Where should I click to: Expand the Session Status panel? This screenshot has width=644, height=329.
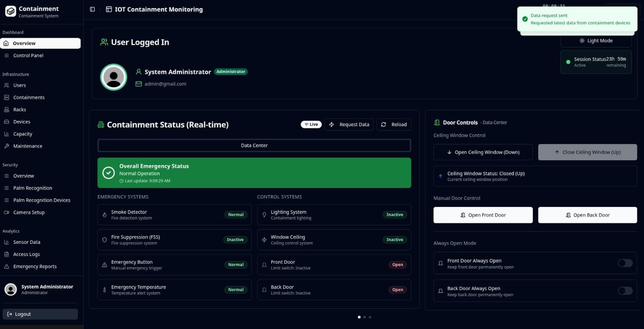[596, 62]
